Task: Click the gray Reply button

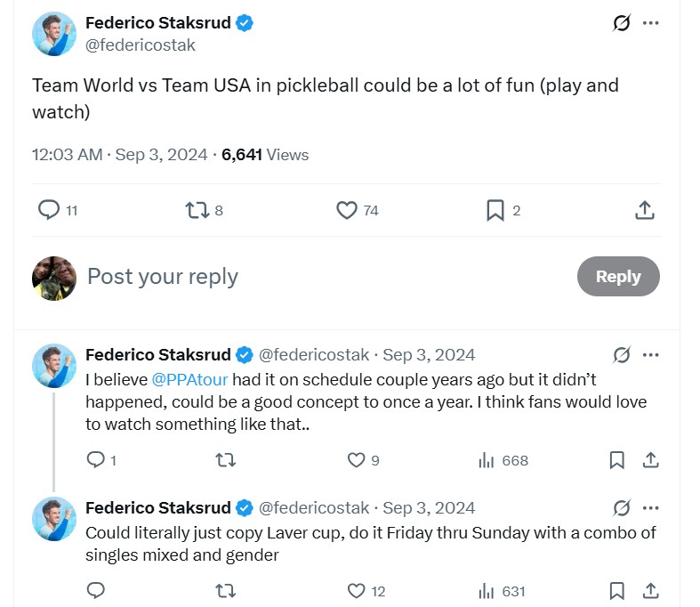Action: [x=618, y=276]
